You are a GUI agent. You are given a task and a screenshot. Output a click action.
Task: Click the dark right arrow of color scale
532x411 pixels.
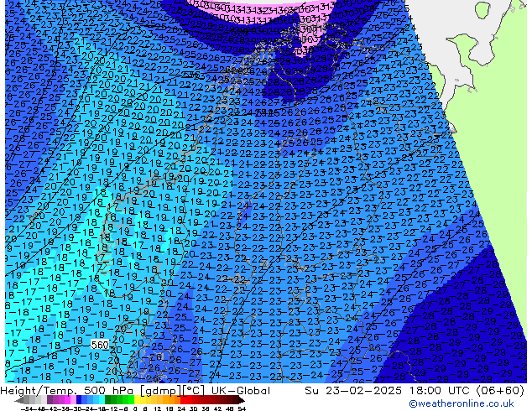tap(242, 401)
